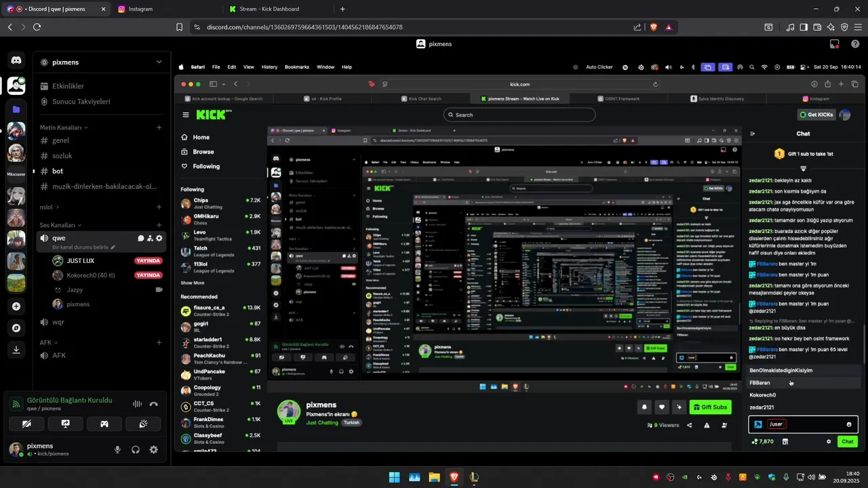
Task: Open Etkinlikler events
Action: click(100, 86)
